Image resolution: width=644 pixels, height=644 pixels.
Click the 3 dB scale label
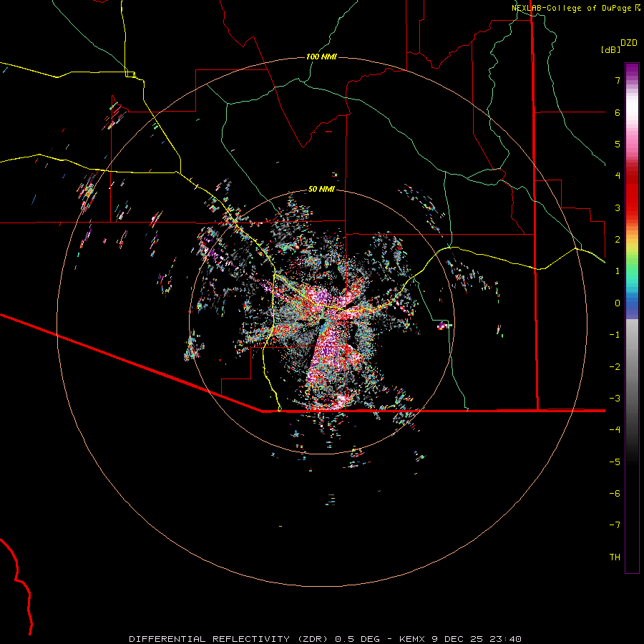(x=618, y=208)
